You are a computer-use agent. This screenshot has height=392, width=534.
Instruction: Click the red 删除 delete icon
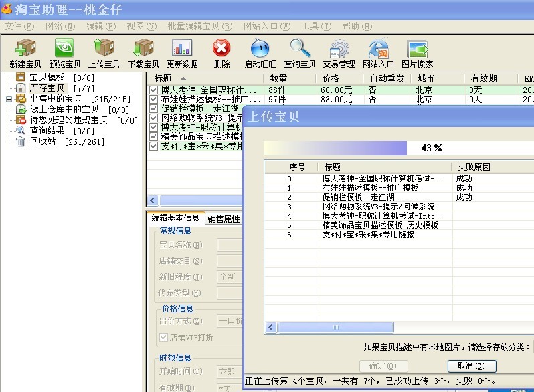(x=221, y=47)
